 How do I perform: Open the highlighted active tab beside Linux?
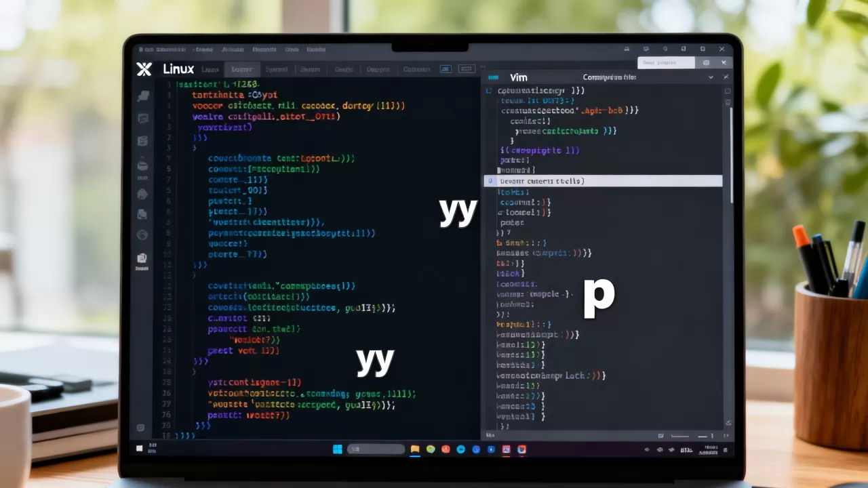(x=241, y=69)
